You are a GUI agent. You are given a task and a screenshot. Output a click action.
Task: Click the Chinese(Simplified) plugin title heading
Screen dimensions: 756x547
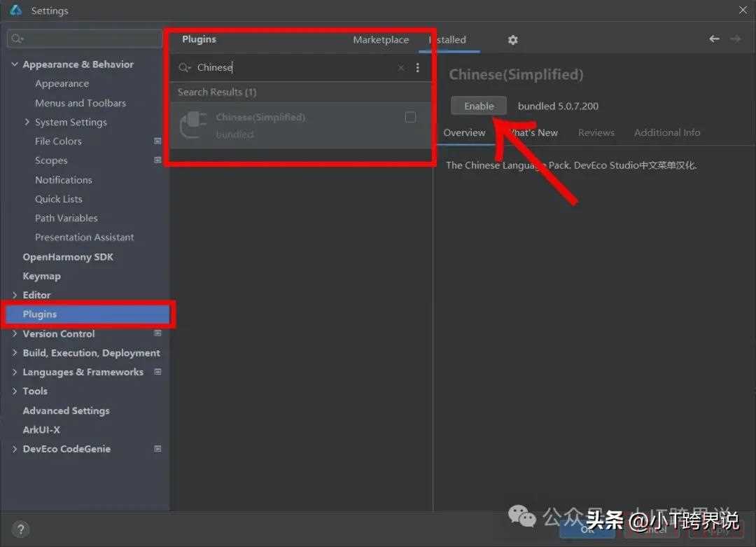516,75
